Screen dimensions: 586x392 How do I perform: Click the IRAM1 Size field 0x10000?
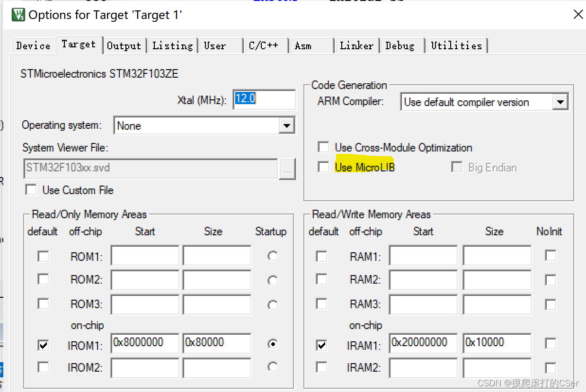tap(497, 344)
